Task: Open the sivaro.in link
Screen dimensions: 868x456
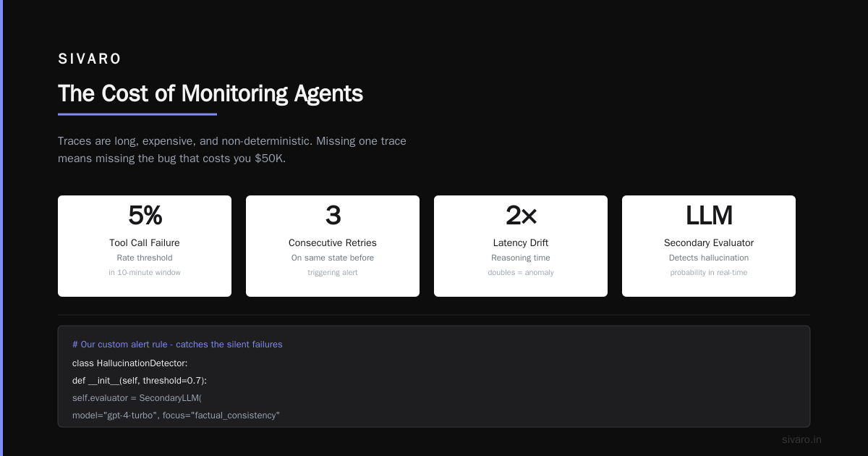Action: pos(801,439)
